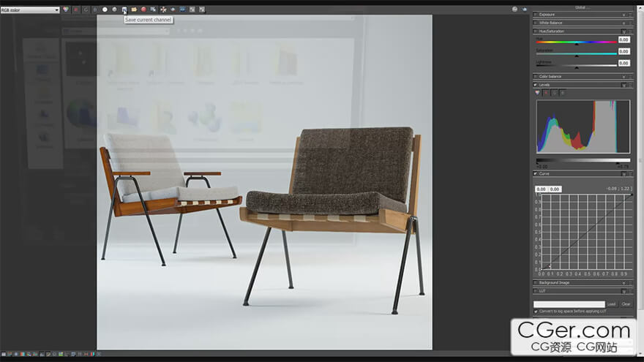The image size is (644, 362).
Task: Enable the Hue/Saturation checkbox
Action: (535, 31)
